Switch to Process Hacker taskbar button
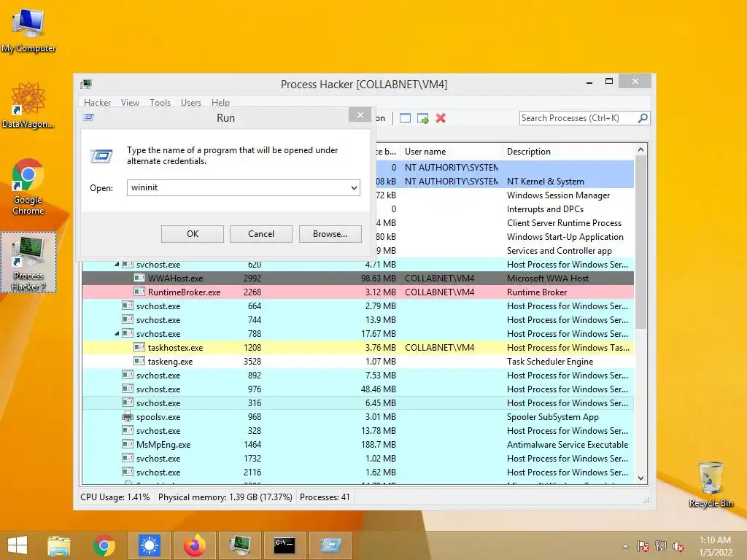The height and width of the screenshot is (560, 747). pos(239,545)
